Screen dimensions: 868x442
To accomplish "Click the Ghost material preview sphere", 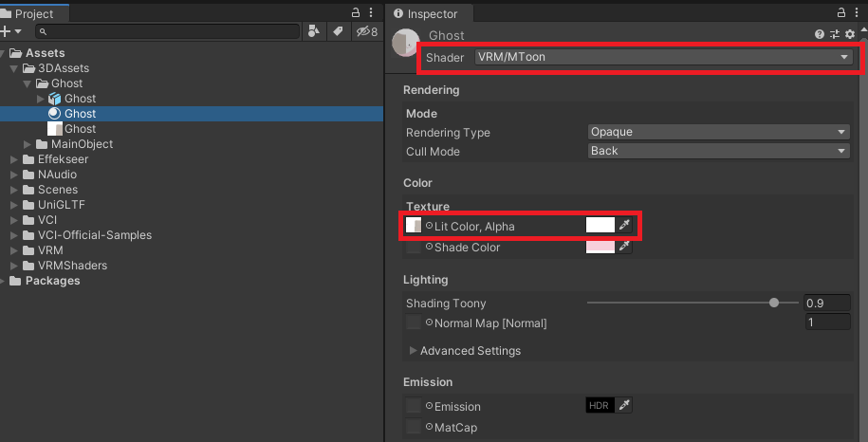I will [x=406, y=43].
